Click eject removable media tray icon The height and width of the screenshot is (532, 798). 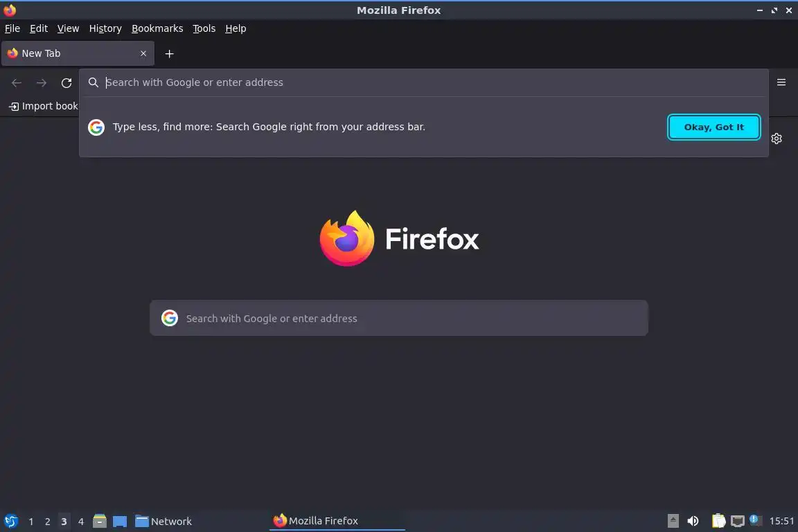(673, 521)
